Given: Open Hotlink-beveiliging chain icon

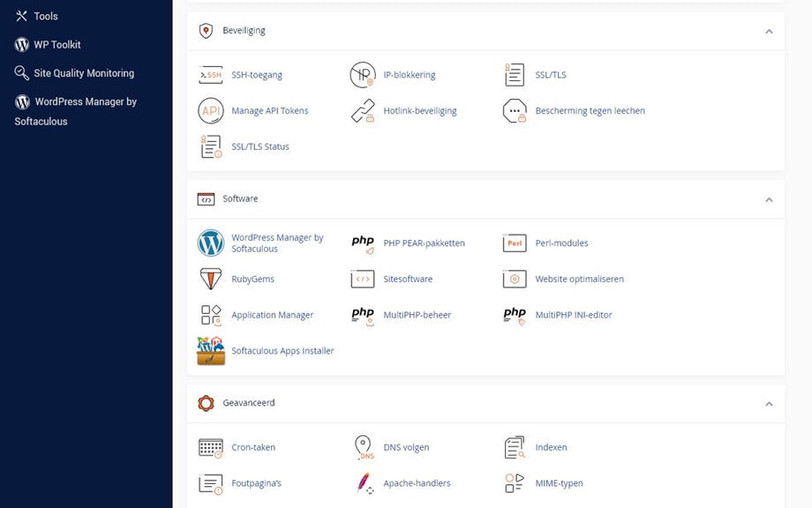Looking at the screenshot, I should (363, 111).
